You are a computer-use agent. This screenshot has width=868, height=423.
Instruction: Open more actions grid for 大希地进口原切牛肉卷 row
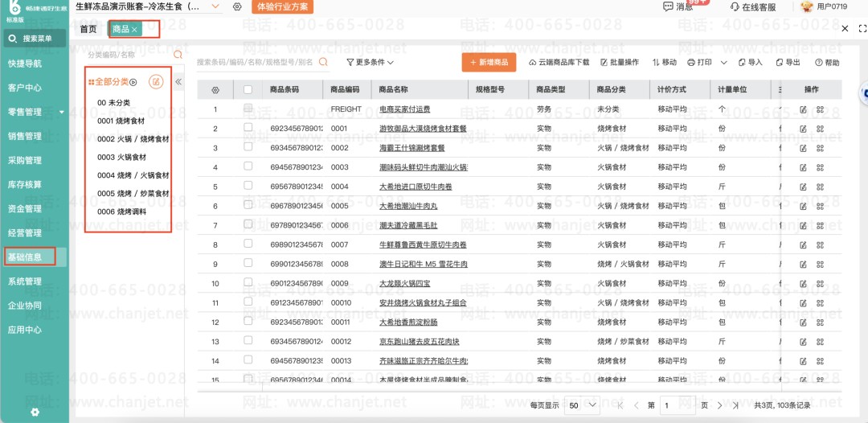tap(820, 187)
